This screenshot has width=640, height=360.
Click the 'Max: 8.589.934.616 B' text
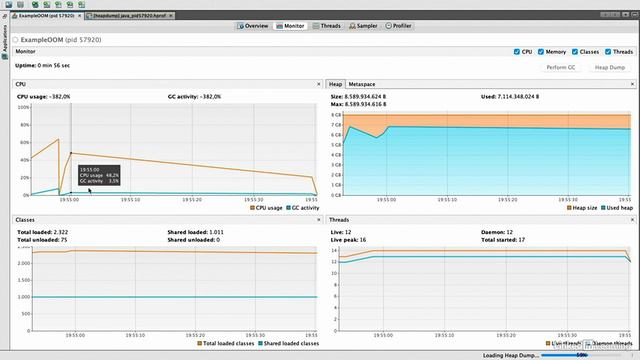point(358,104)
